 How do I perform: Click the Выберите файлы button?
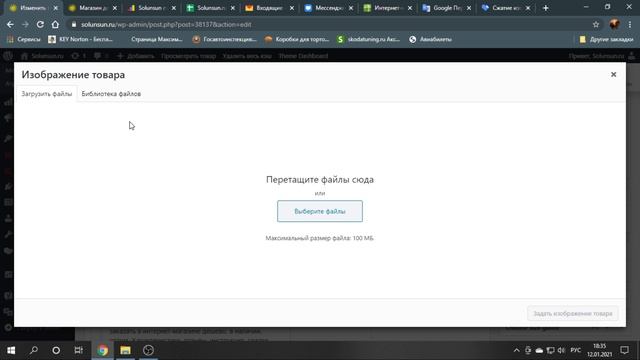coord(320,211)
